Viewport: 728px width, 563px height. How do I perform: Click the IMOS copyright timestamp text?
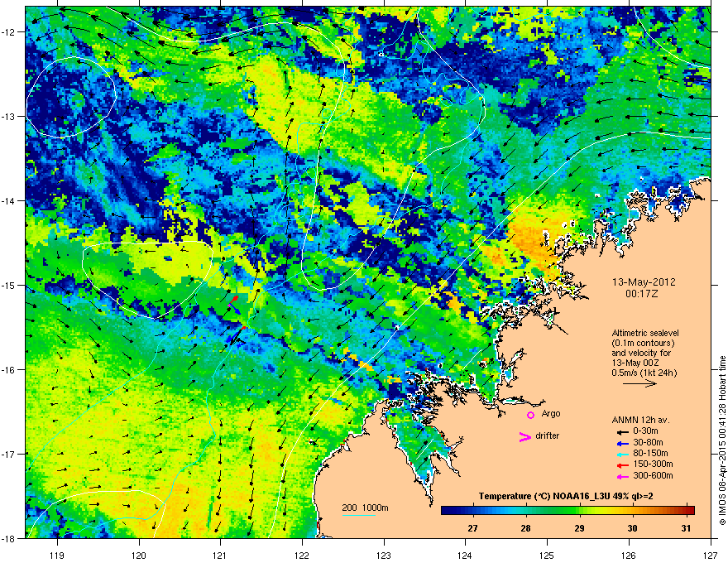click(722, 440)
